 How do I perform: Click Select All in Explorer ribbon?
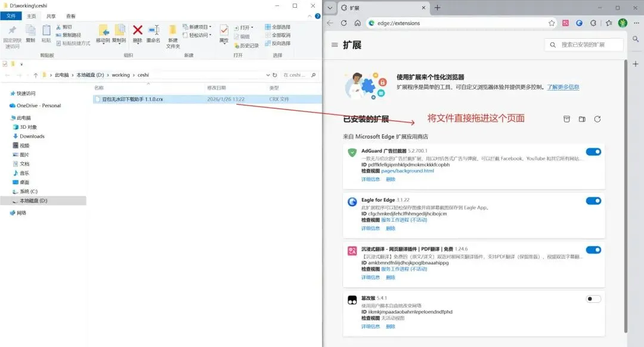coord(278,27)
